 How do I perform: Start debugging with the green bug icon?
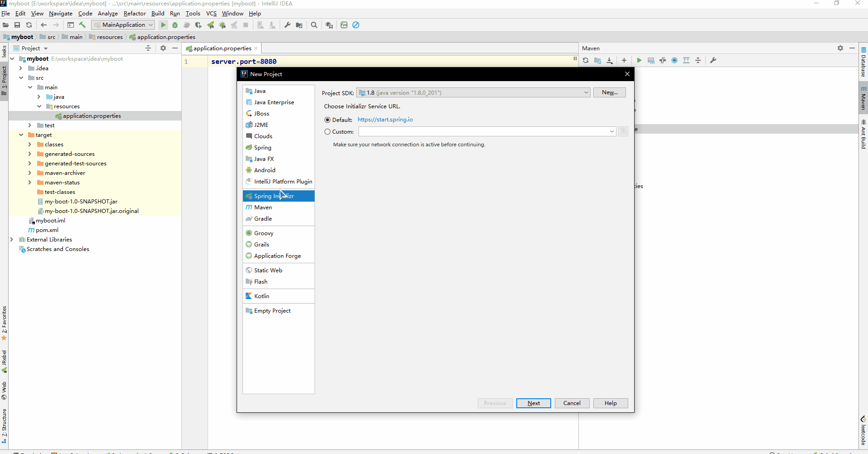point(175,25)
